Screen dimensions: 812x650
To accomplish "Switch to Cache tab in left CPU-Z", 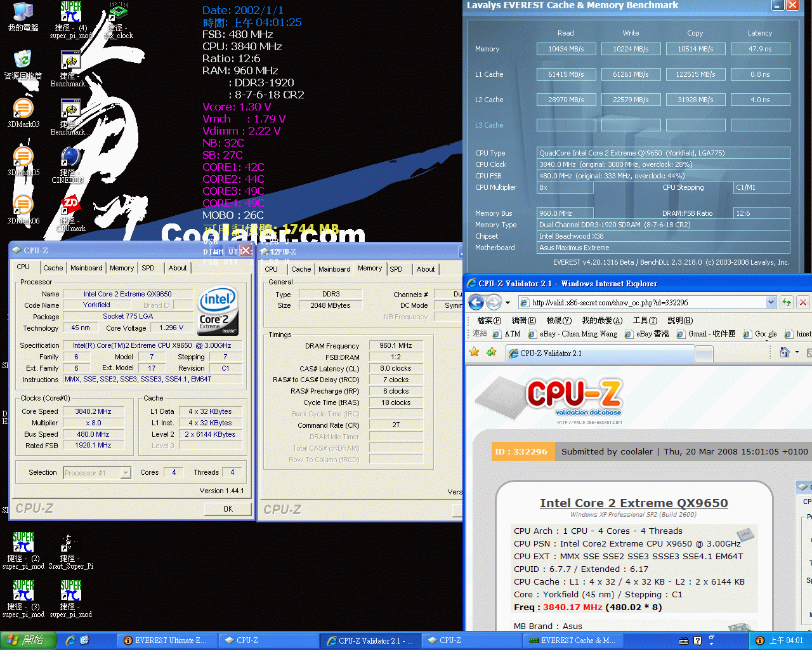I will tap(53, 268).
